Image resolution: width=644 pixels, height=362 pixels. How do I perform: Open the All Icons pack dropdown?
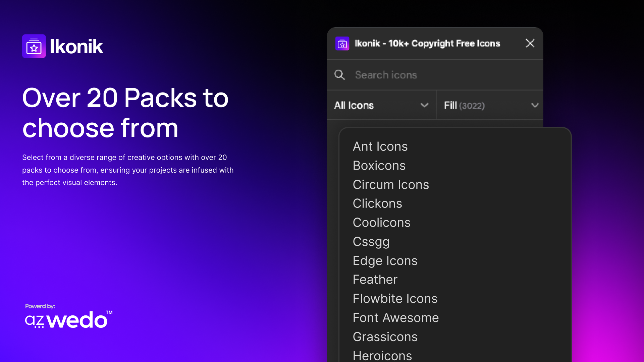tap(381, 105)
